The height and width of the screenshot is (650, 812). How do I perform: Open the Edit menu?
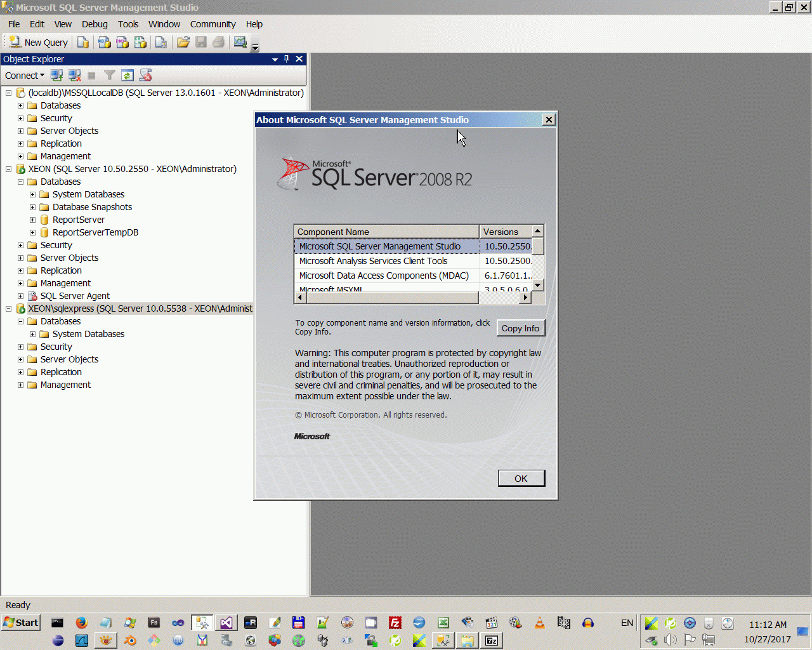[x=37, y=24]
